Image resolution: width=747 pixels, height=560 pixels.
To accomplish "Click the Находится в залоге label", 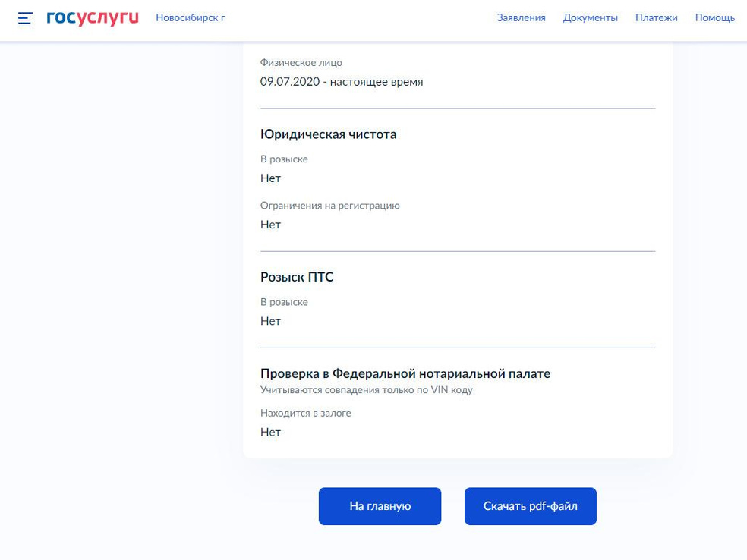I will pyautogui.click(x=305, y=414).
